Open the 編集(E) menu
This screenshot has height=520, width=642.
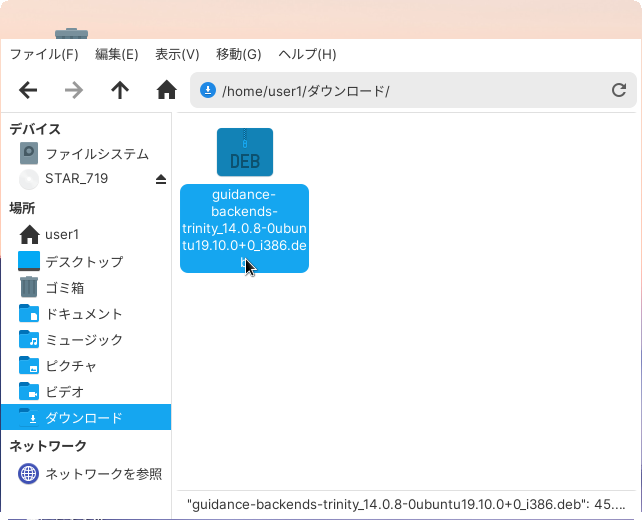[117, 54]
